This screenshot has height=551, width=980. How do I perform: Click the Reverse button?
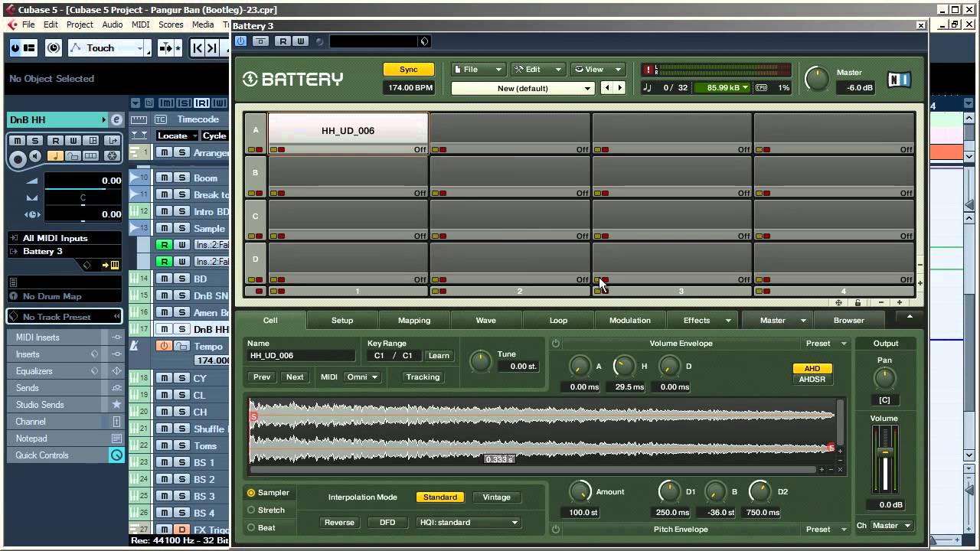point(339,523)
